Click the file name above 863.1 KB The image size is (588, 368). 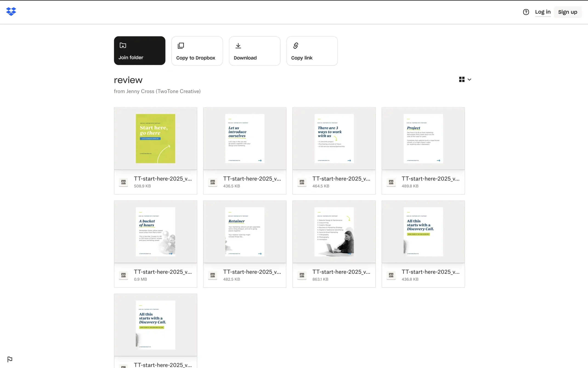click(x=341, y=272)
